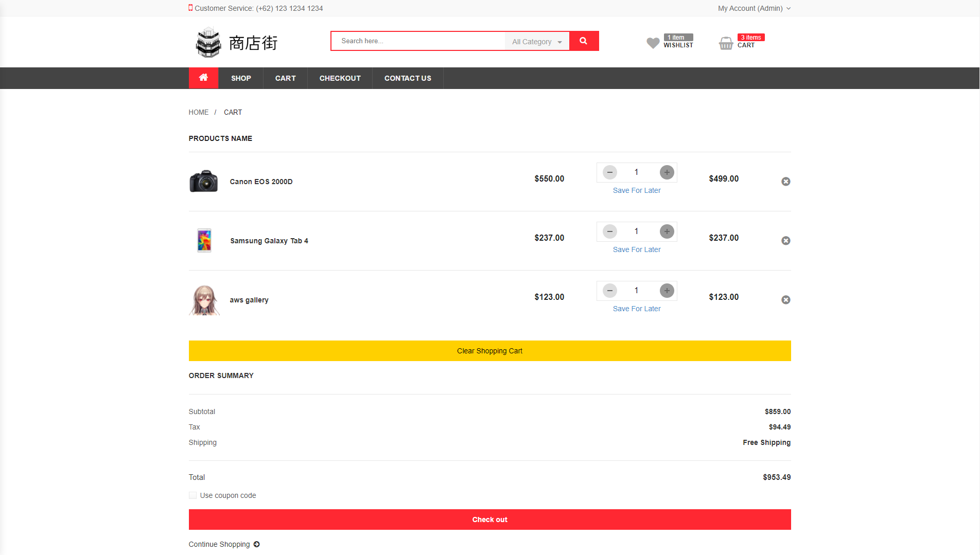980x555 pixels.
Task: Click the Total amount $953.49
Action: [777, 477]
